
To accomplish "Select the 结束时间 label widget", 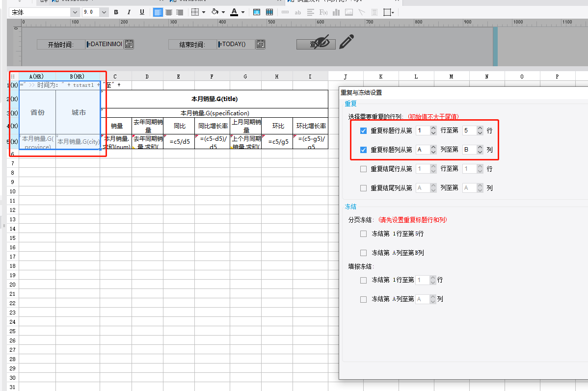I will (x=192, y=45).
